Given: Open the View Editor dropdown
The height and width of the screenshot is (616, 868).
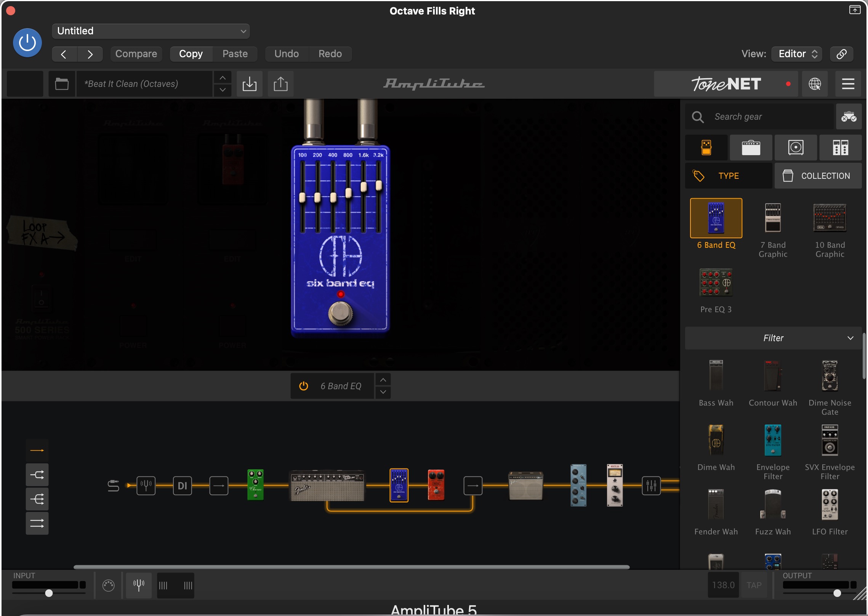Looking at the screenshot, I should (797, 54).
